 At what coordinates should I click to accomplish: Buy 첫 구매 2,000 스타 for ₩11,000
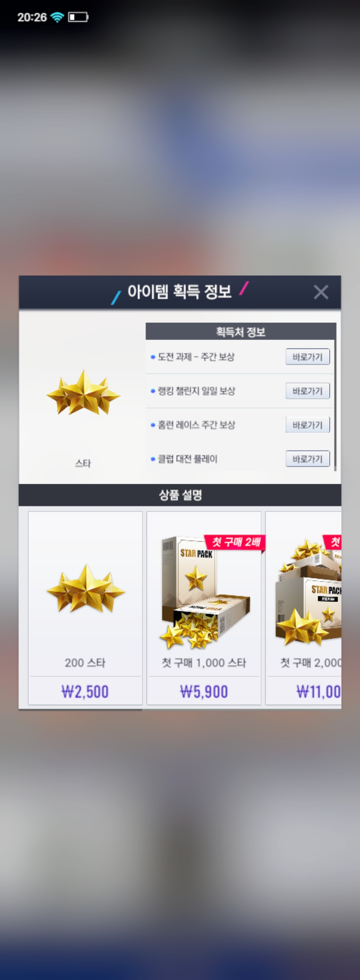318,691
